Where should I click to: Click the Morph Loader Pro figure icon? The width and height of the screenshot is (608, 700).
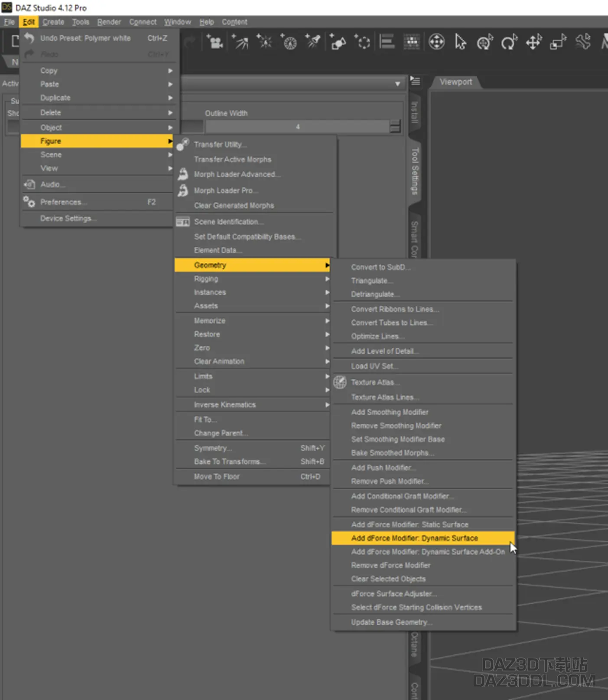tap(183, 190)
